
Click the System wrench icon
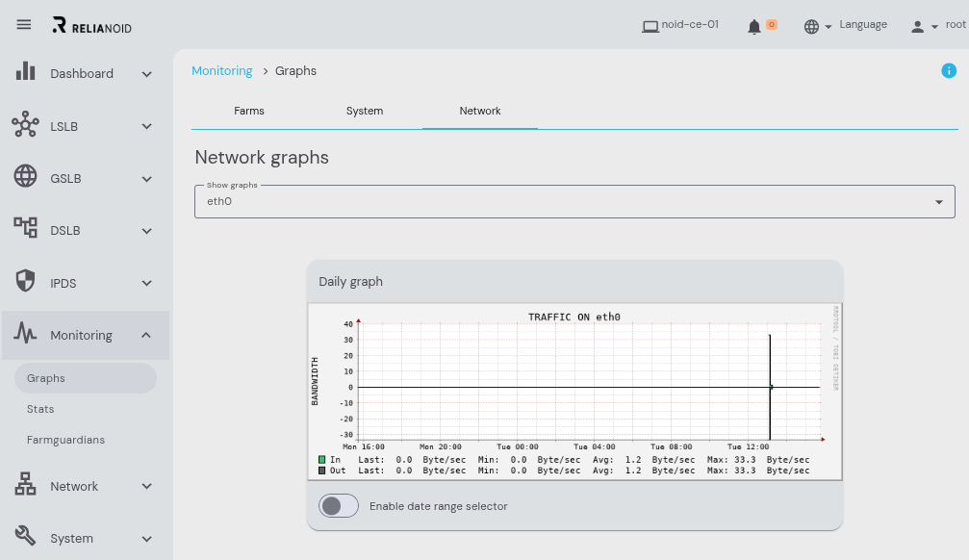click(x=25, y=535)
